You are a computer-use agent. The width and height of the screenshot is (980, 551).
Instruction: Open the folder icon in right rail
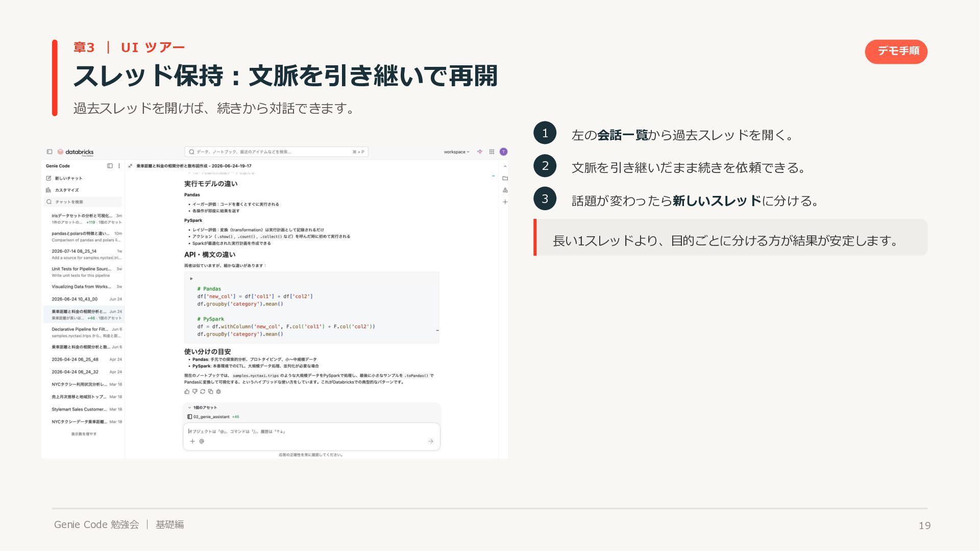(505, 178)
